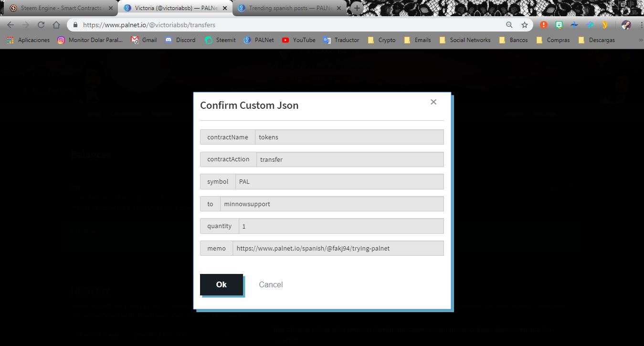The width and height of the screenshot is (644, 346).
Task: Confirm the transfer with the Ok button
Action: 222,284
